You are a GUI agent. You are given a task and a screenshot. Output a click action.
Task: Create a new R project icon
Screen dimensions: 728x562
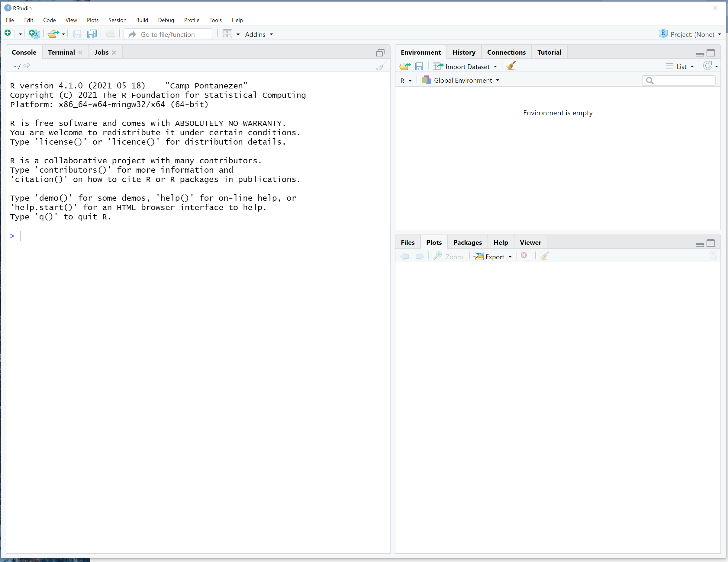tap(34, 34)
